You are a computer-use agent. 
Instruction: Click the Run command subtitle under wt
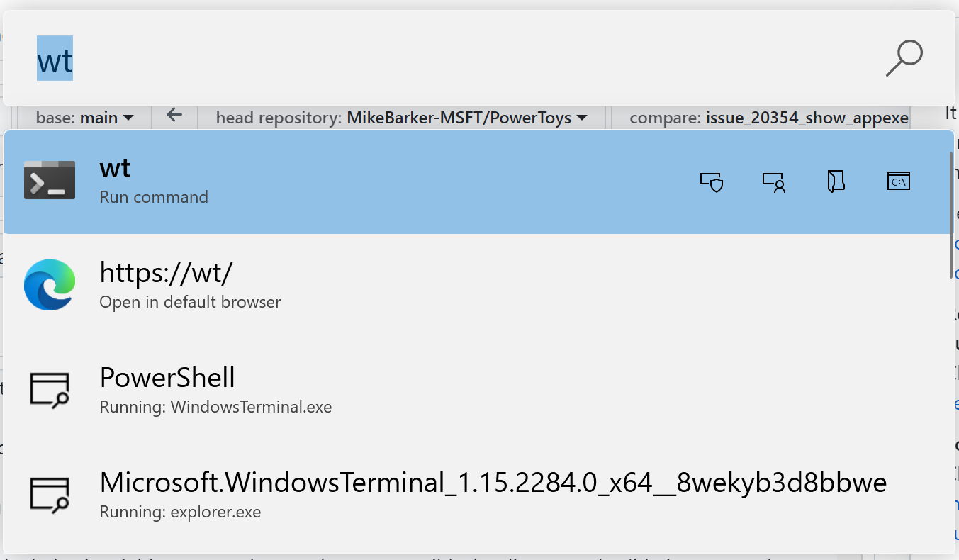point(153,197)
